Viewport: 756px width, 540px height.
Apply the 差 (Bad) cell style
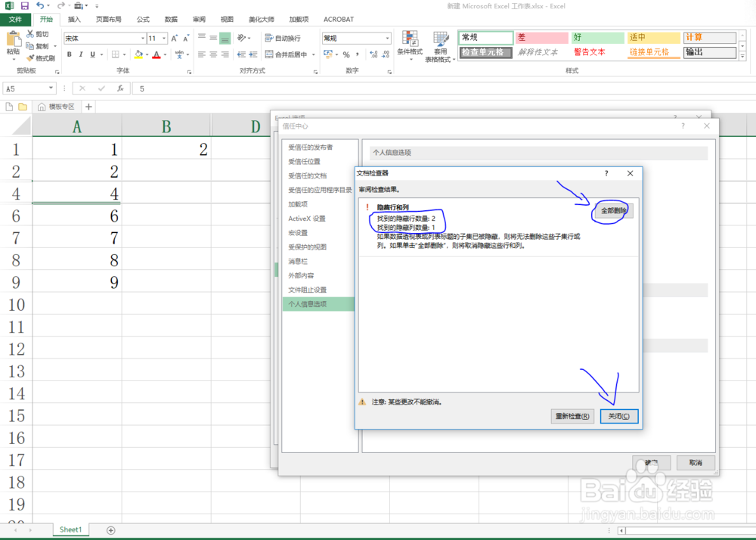click(x=541, y=38)
